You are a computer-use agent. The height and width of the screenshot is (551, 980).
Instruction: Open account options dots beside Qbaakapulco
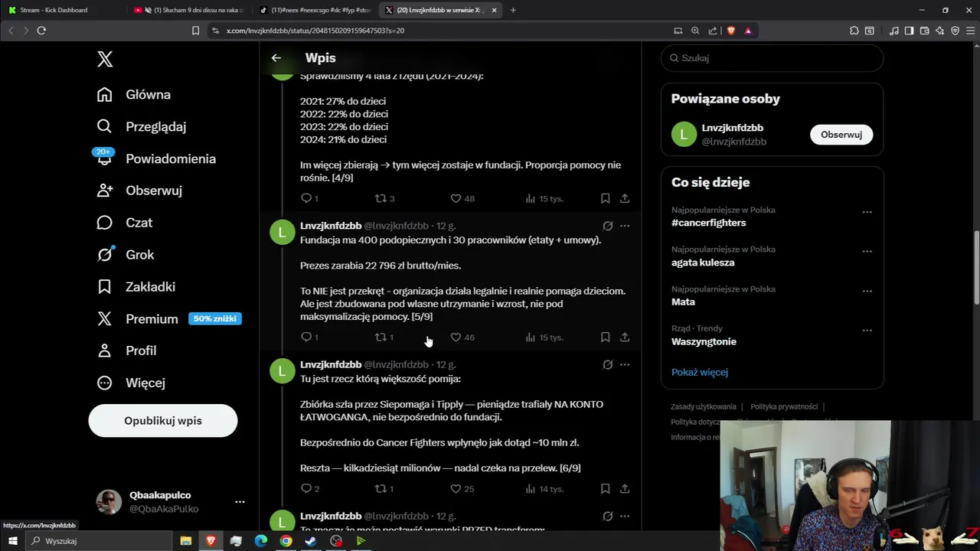(240, 502)
